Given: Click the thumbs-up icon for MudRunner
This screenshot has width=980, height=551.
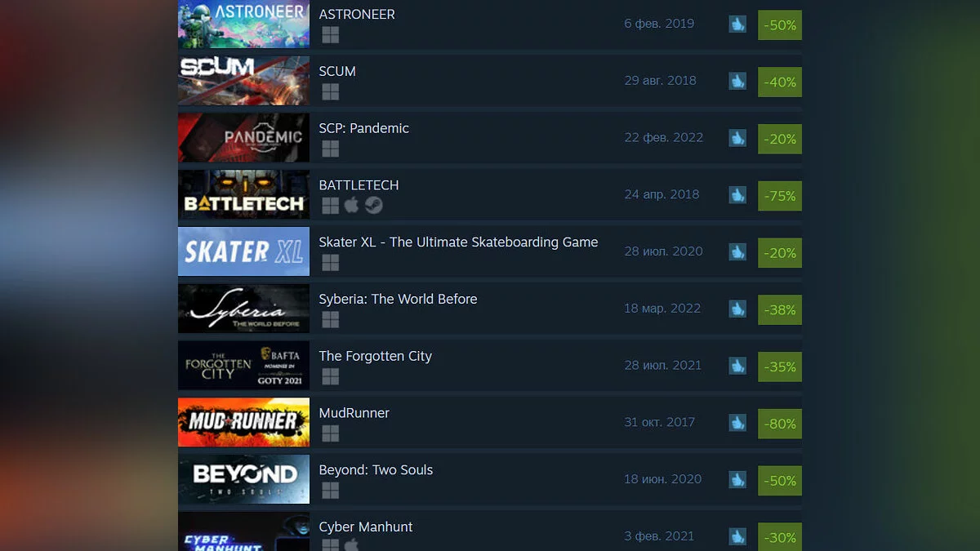Looking at the screenshot, I should (x=737, y=423).
